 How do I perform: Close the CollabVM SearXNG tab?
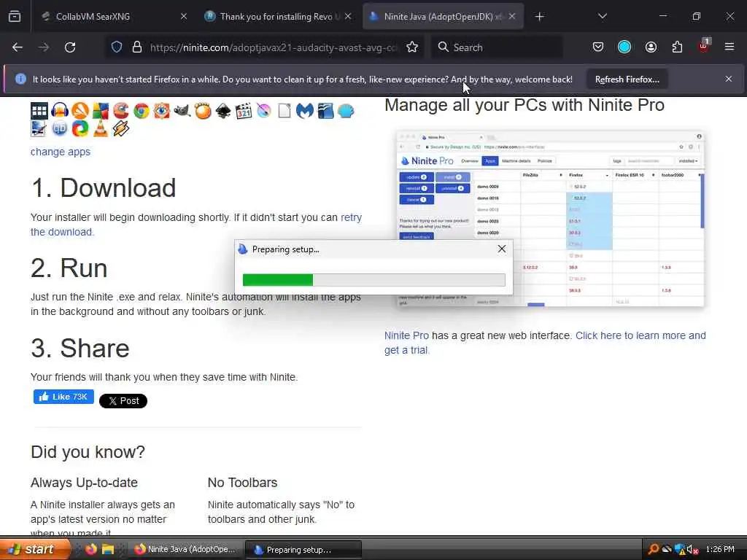point(184,16)
